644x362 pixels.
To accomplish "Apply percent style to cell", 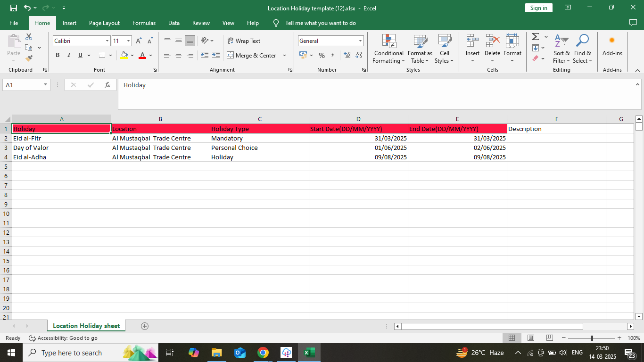I will (x=322, y=55).
